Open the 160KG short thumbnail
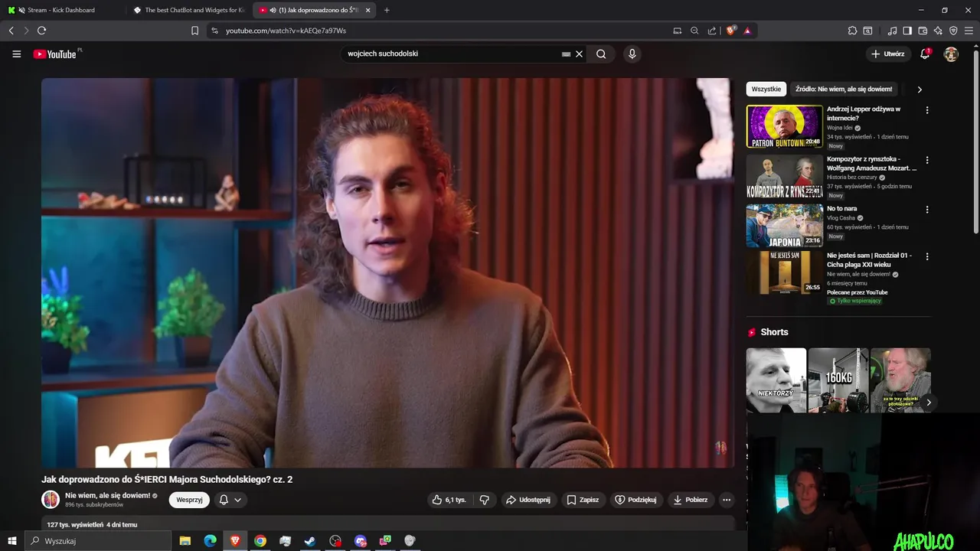The image size is (980, 551). pyautogui.click(x=838, y=380)
